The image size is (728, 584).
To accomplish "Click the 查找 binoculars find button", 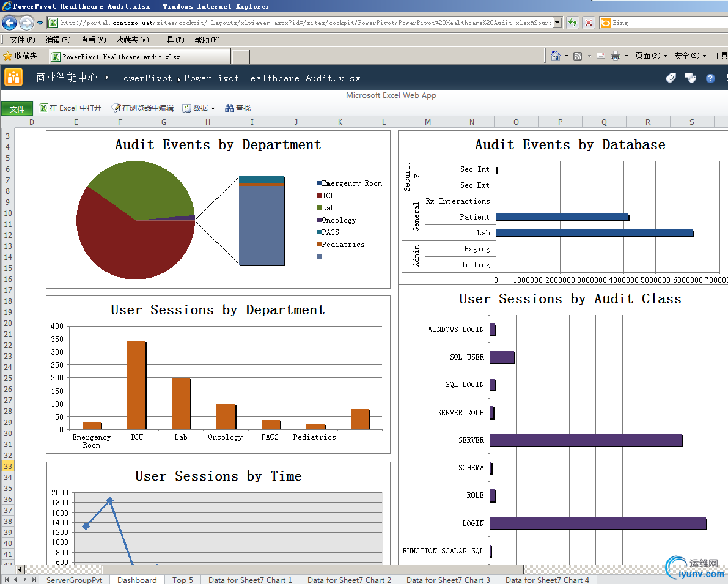I will click(x=238, y=108).
